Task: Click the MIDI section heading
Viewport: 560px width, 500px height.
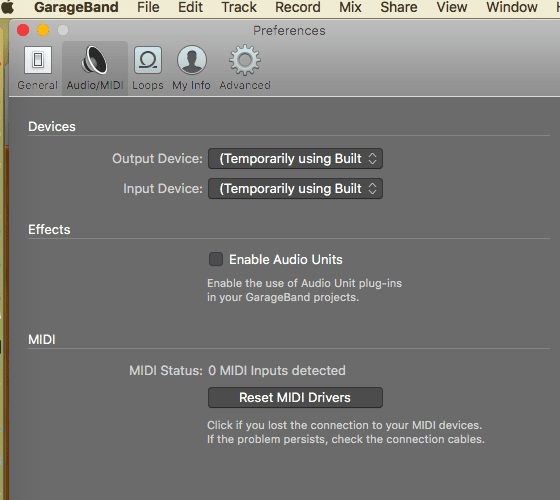Action: 42,340
